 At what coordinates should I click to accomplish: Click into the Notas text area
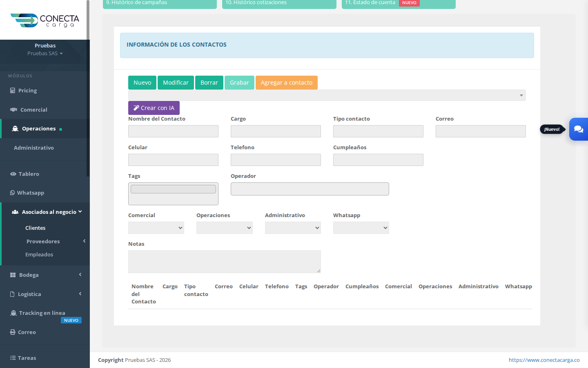[225, 262]
